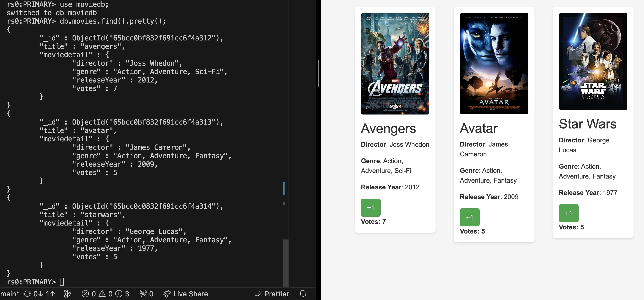Click 'db.movies.find().pretty();' command
Viewport: 644px width, 300px height.
point(113,21)
